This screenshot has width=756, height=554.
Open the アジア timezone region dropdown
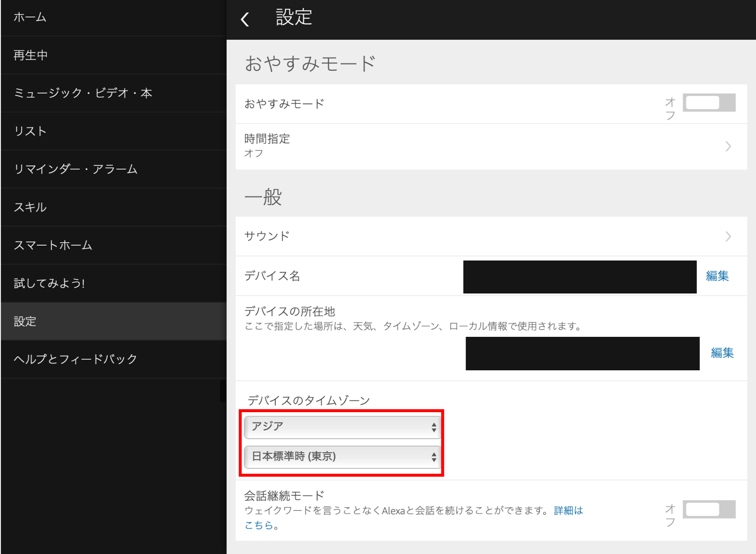click(342, 427)
